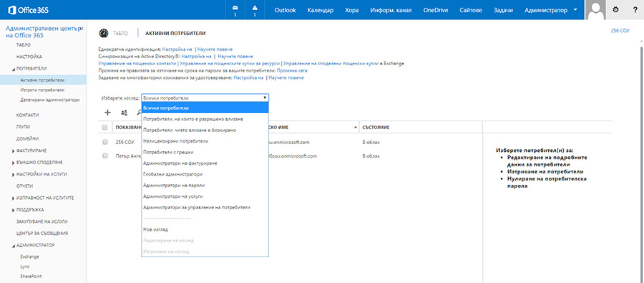Select Делегирани администратори in sidebar
The height and width of the screenshot is (283, 644).
(x=49, y=100)
